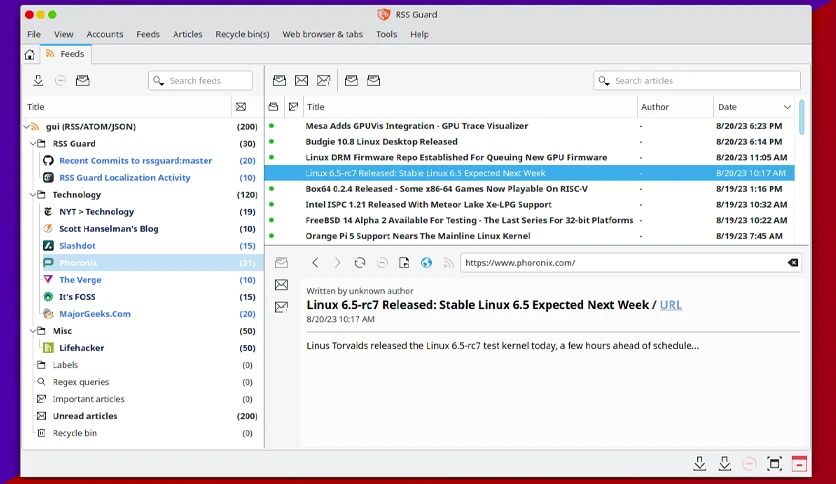The width and height of the screenshot is (836, 484).
Task: Click the home tab icon
Action: pos(30,54)
